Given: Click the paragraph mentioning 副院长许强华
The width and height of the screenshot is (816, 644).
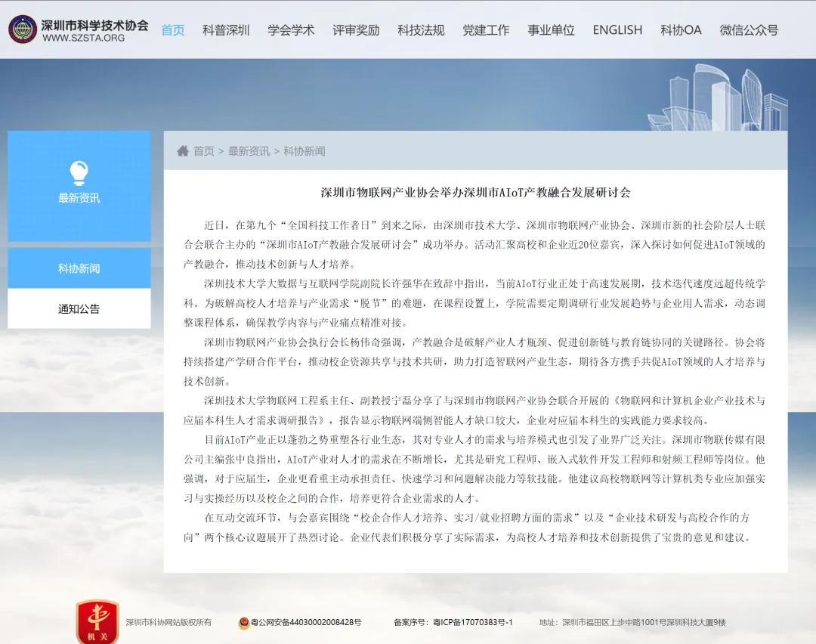Looking at the screenshot, I should tap(474, 303).
